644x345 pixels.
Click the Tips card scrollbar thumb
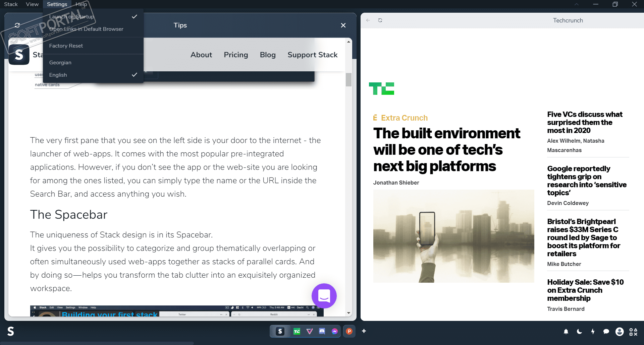tap(349, 80)
